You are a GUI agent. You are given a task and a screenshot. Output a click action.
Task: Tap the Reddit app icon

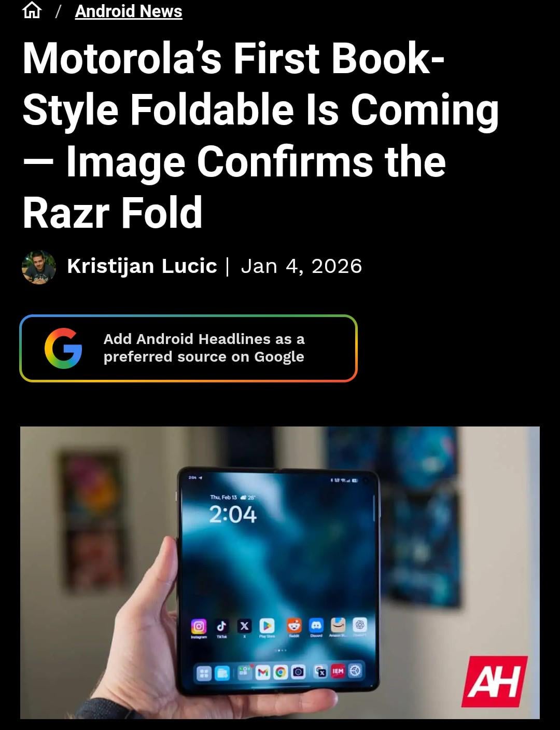coord(294,625)
